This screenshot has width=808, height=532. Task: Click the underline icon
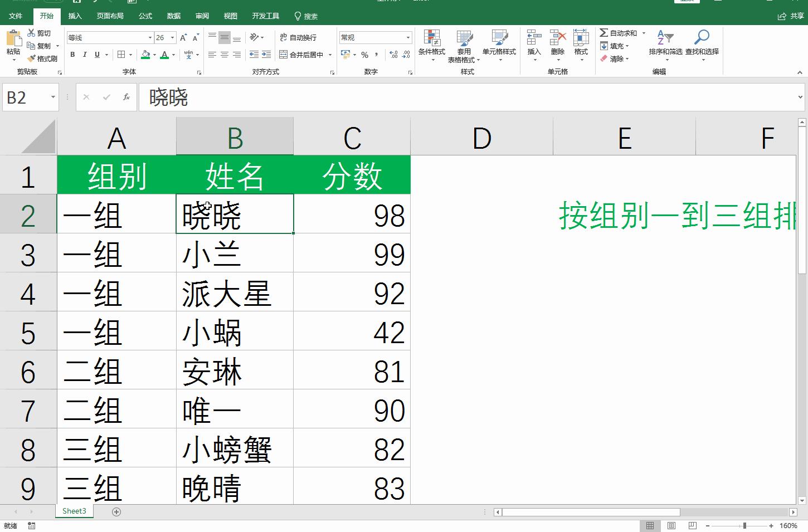(x=96, y=55)
